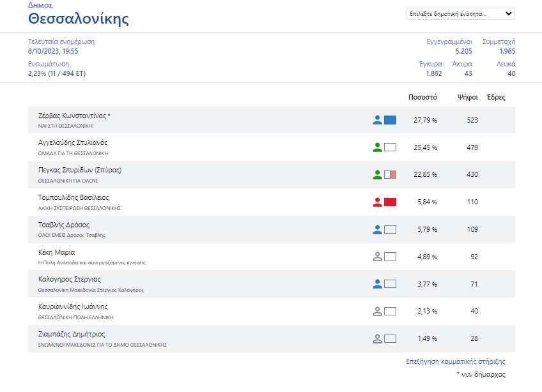Click the Ποσοστό column header

pos(422,98)
